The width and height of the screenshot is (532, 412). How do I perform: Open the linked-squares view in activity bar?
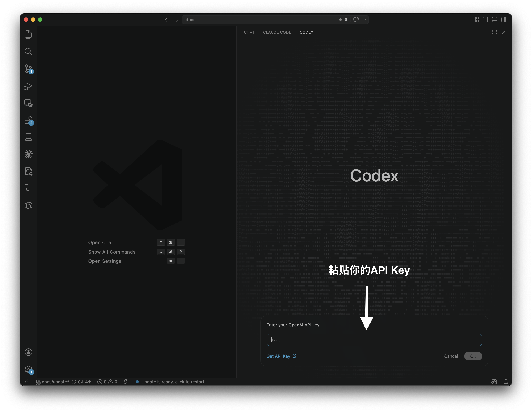pos(28,188)
